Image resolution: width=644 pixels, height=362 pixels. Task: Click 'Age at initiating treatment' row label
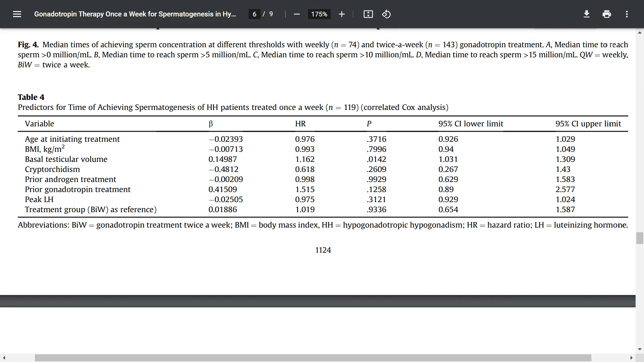(x=72, y=139)
